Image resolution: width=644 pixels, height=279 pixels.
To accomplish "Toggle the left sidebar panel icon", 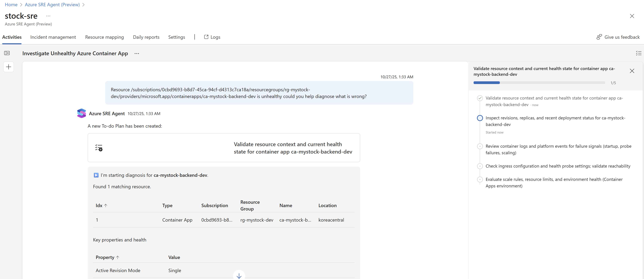I will coord(7,53).
